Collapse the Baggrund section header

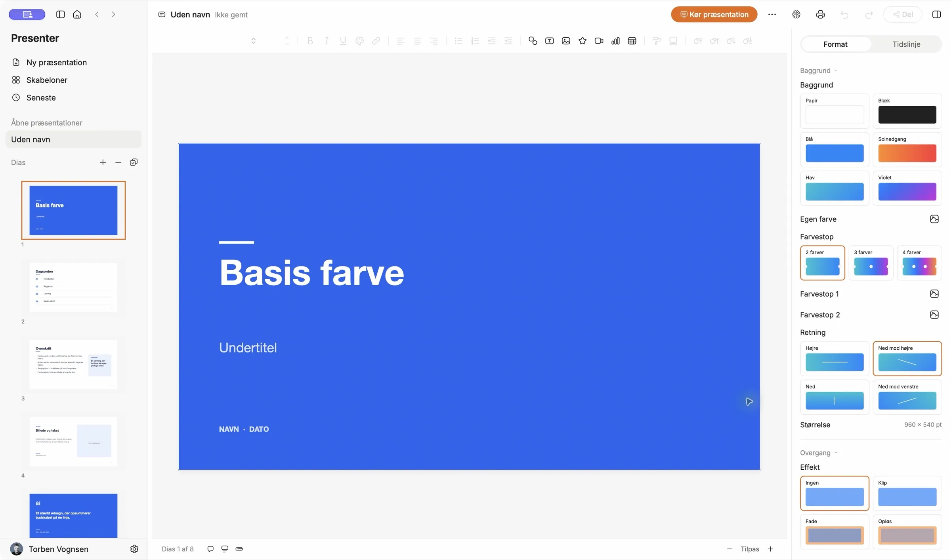pyautogui.click(x=819, y=70)
